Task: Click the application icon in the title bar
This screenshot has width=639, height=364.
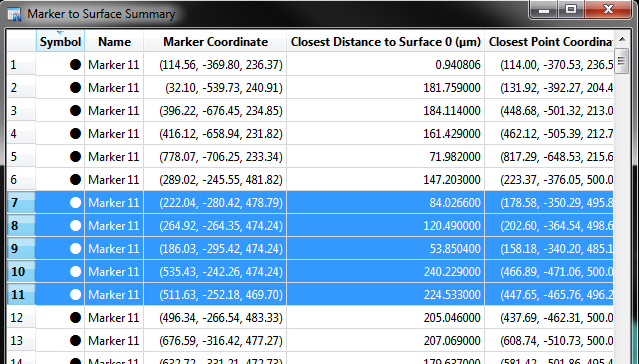Action: (x=14, y=14)
